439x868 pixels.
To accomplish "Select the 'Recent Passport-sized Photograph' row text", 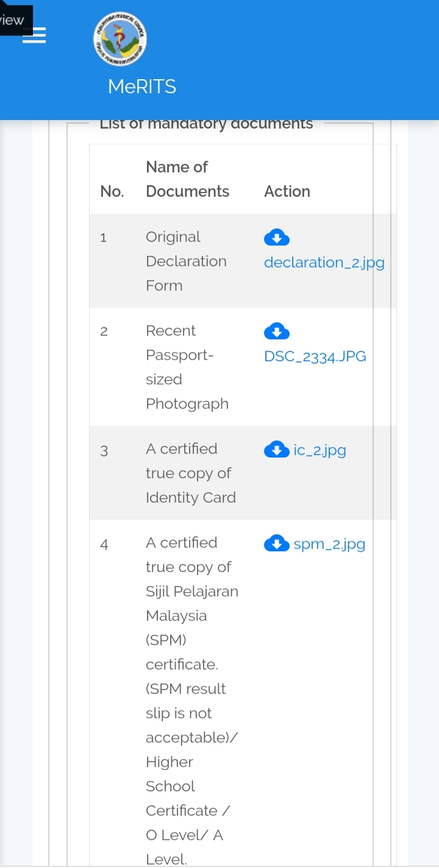I will click(x=187, y=367).
